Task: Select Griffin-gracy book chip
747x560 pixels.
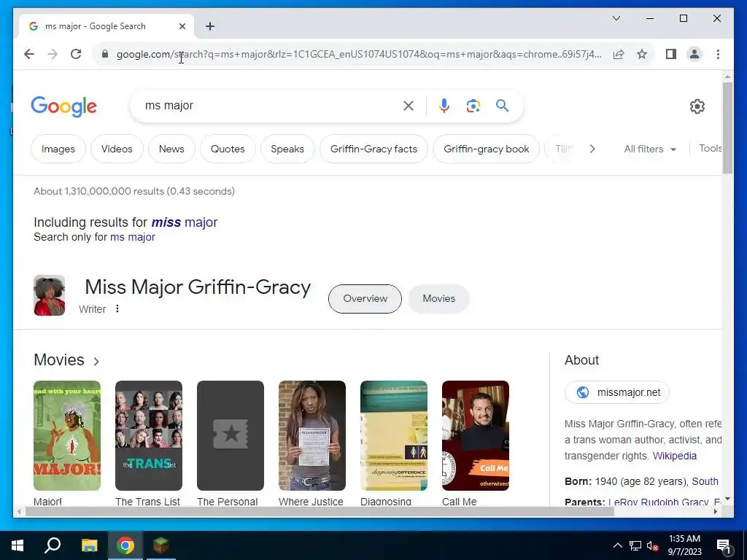Action: (486, 149)
